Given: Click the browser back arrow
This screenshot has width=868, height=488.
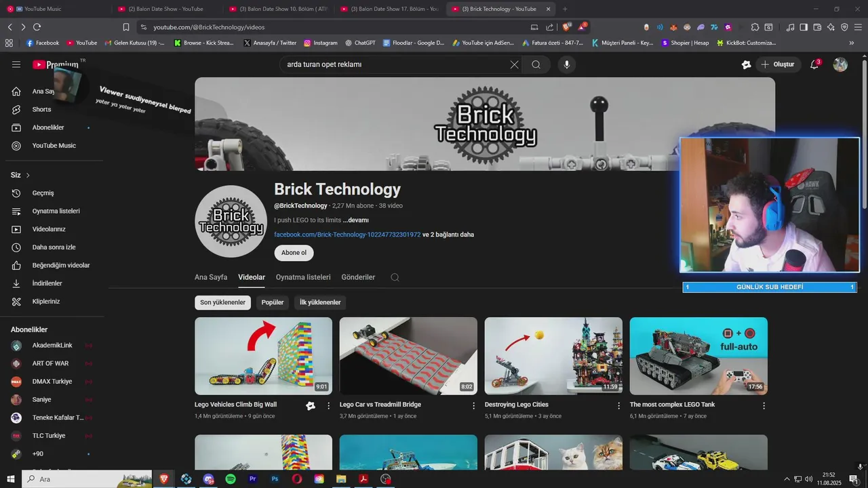Looking at the screenshot, I should click(x=9, y=27).
